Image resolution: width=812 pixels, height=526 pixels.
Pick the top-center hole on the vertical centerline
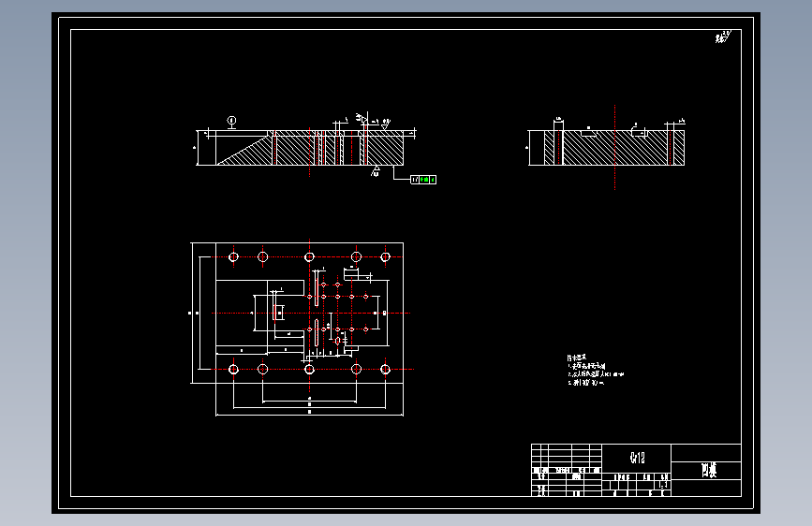click(310, 256)
